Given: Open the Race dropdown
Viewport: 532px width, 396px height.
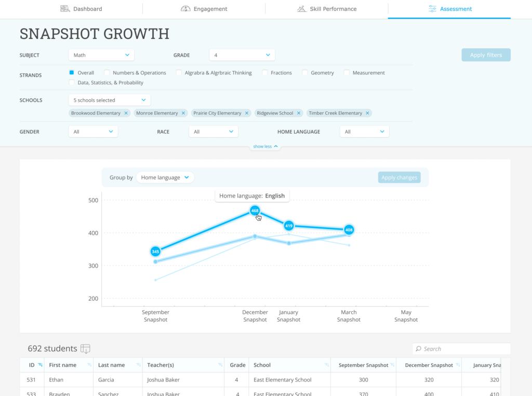Looking at the screenshot, I should point(213,131).
